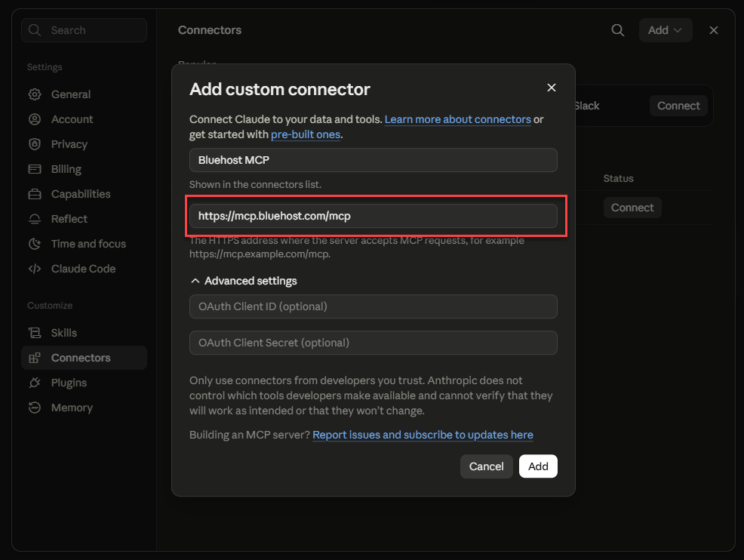This screenshot has height=560, width=744.
Task: Click the Time and focus moon icon
Action: click(35, 244)
